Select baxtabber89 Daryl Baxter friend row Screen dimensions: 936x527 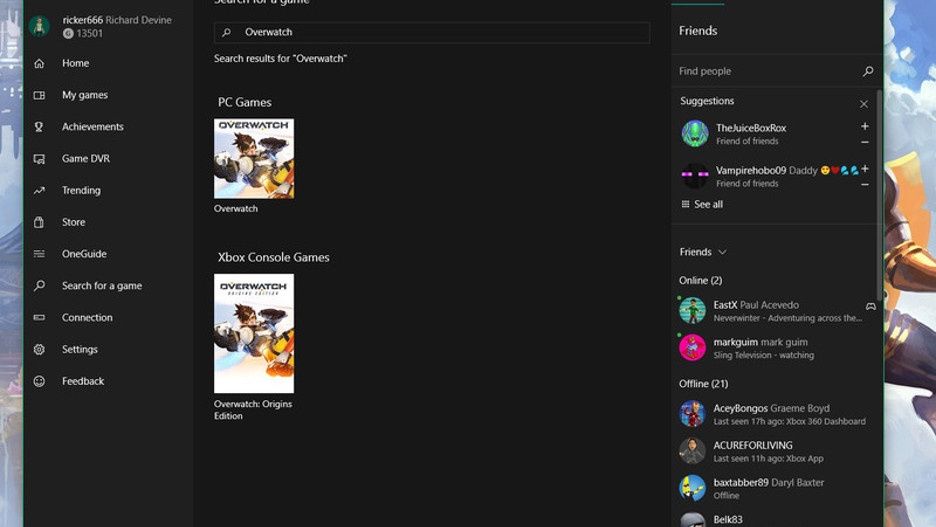776,488
